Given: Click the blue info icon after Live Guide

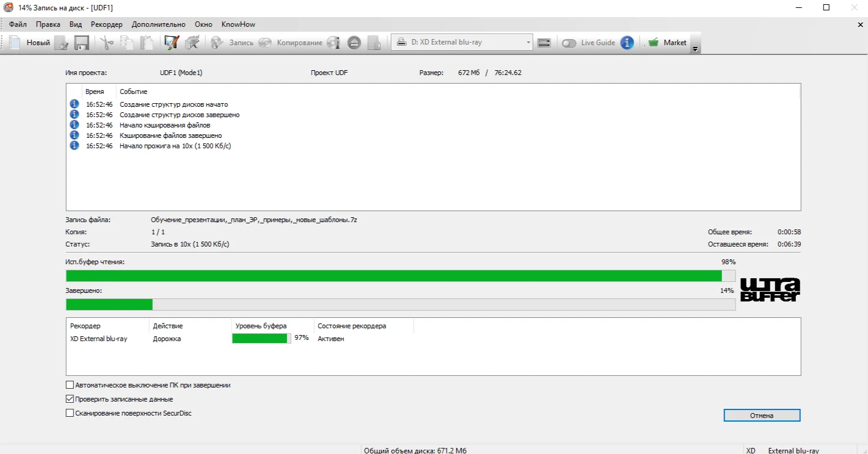Looking at the screenshot, I should pyautogui.click(x=627, y=43).
